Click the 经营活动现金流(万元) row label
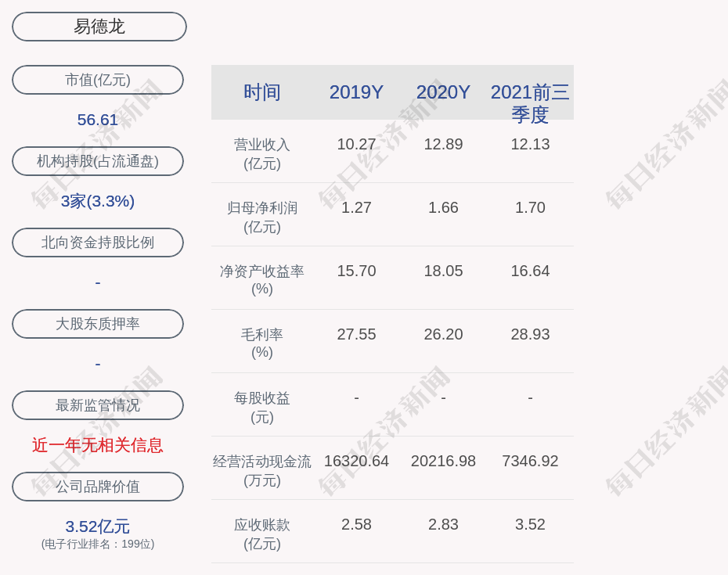 pyautogui.click(x=262, y=471)
